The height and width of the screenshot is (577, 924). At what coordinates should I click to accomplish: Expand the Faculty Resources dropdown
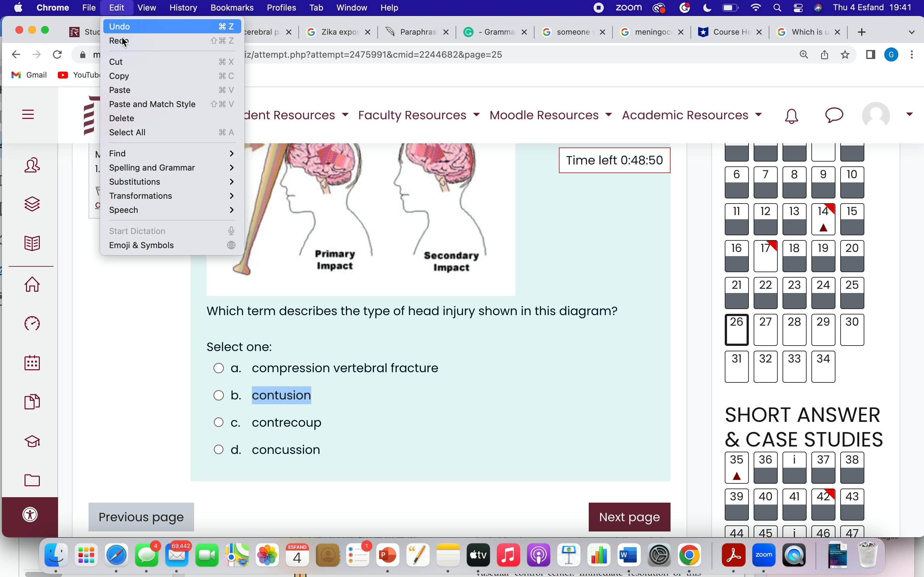pos(419,115)
